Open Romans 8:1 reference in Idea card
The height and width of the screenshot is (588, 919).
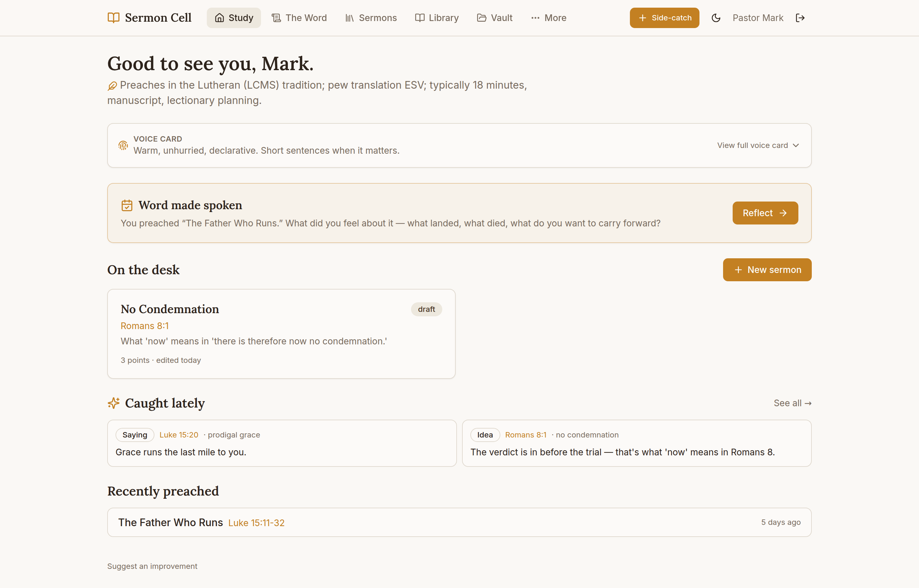(x=526, y=435)
